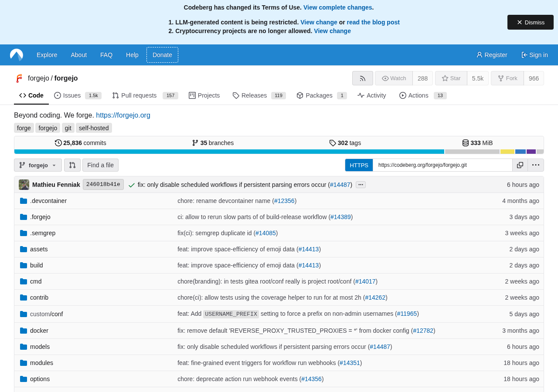Open the docker folder icon
Viewport: 558px width, 392px height.
click(x=24, y=331)
